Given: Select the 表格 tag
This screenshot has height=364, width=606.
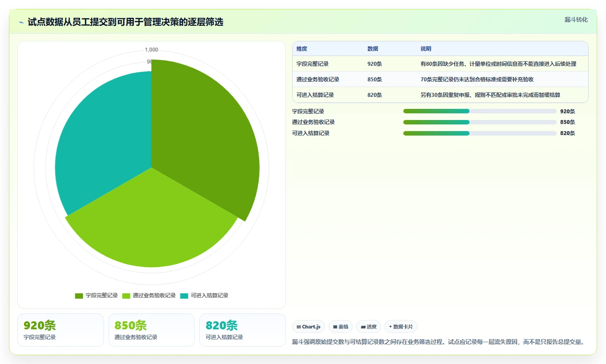Looking at the screenshot, I should (x=341, y=327).
